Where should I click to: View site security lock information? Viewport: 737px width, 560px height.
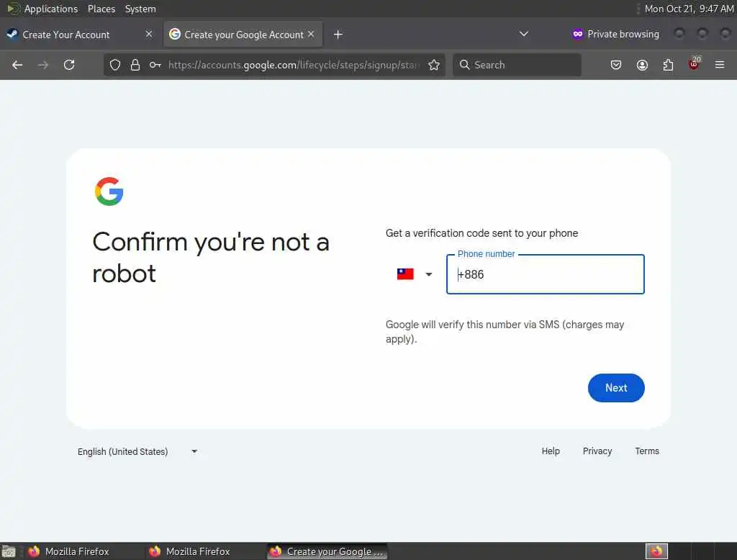(135, 65)
